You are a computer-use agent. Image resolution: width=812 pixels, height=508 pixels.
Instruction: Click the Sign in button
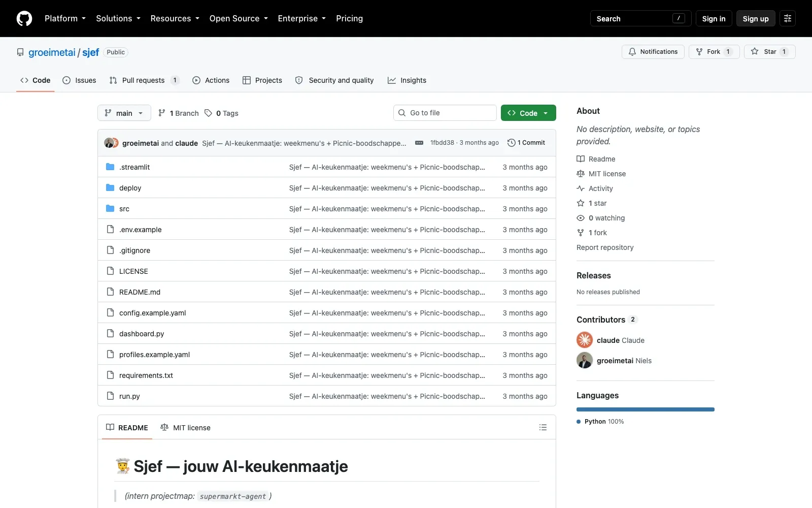click(x=714, y=18)
